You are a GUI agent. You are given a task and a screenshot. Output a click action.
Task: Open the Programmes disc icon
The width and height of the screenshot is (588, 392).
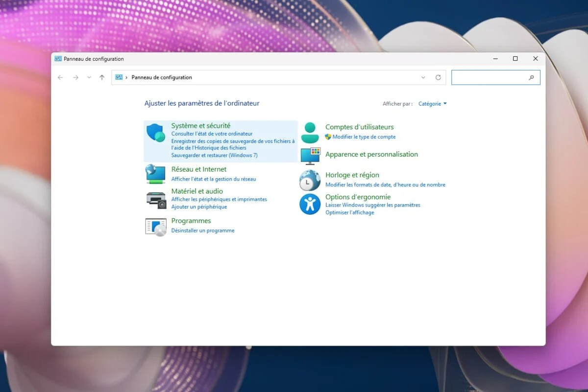[156, 227]
